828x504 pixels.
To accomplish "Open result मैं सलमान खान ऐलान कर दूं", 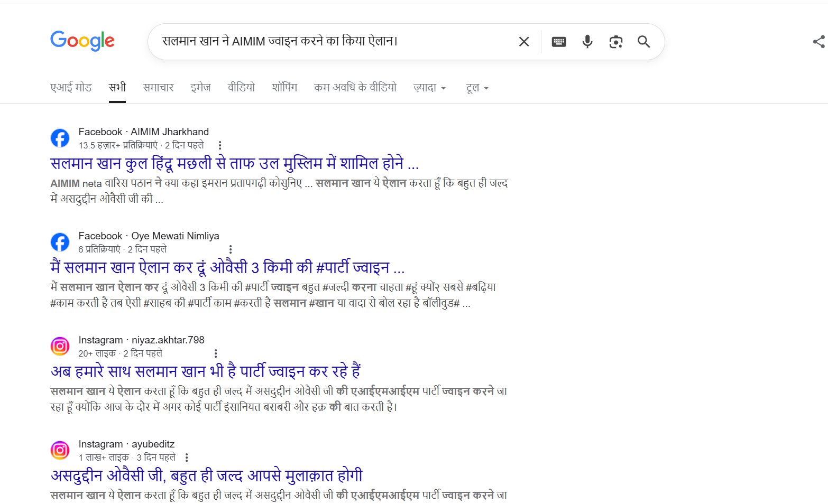I will (x=227, y=267).
